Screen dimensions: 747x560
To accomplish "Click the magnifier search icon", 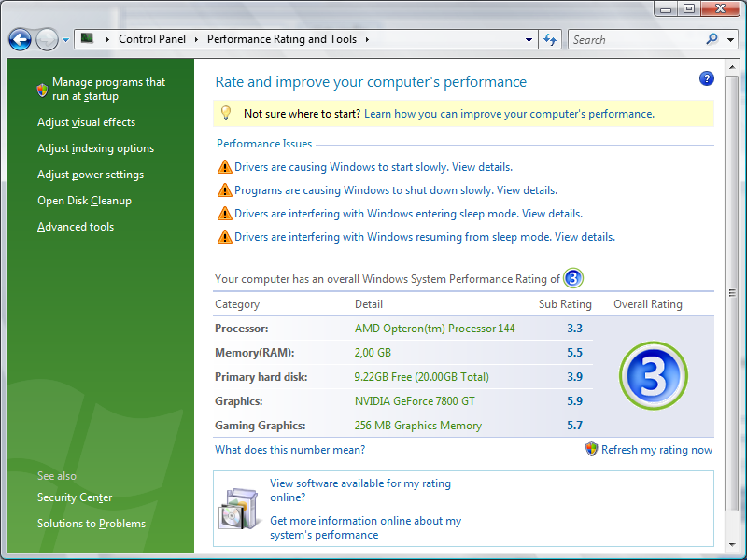I will click(712, 39).
